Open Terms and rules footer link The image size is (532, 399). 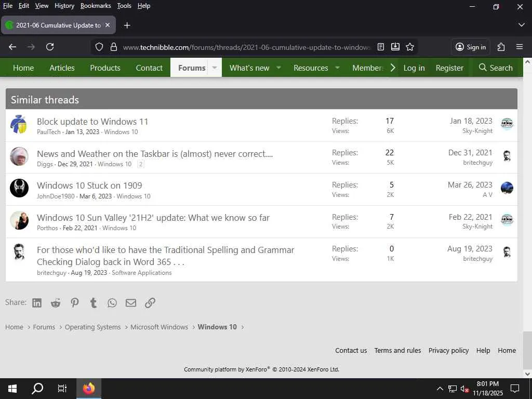(397, 351)
